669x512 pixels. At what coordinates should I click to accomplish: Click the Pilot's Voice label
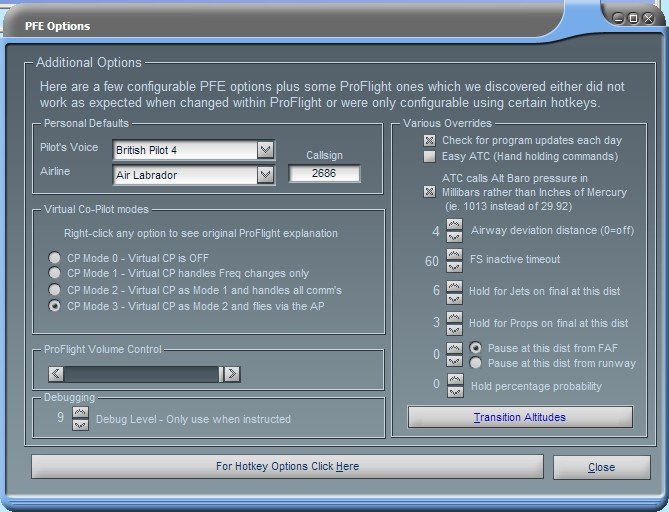click(69, 147)
